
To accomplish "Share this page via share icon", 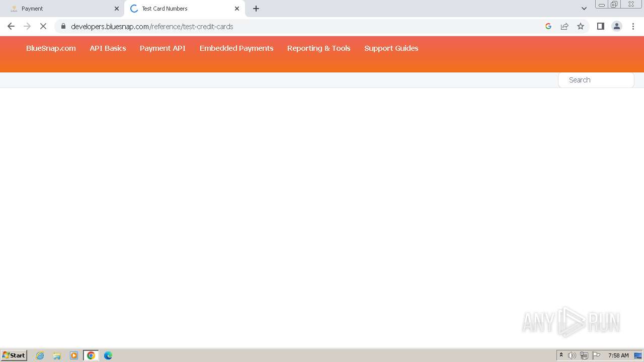I will tap(565, 26).
